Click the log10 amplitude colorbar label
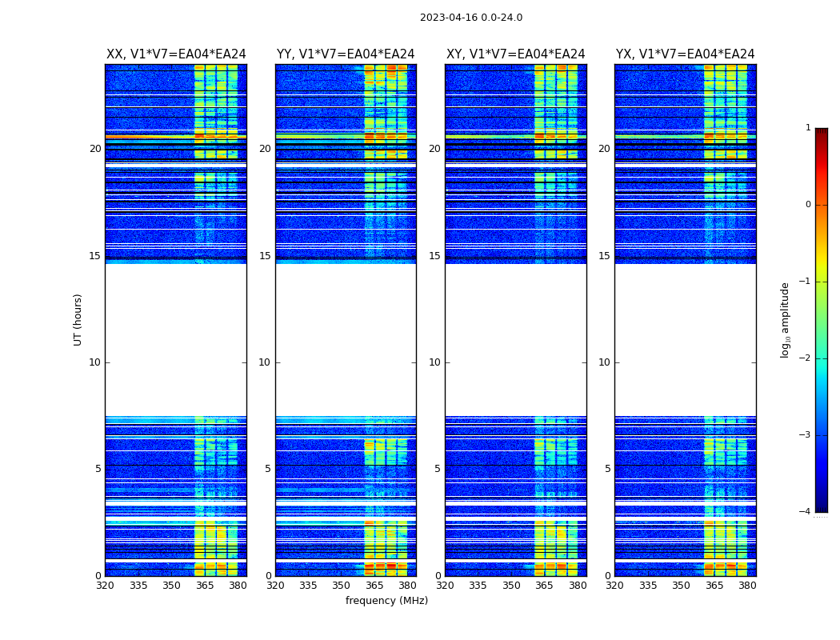The height and width of the screenshot is (640, 840). (785, 320)
